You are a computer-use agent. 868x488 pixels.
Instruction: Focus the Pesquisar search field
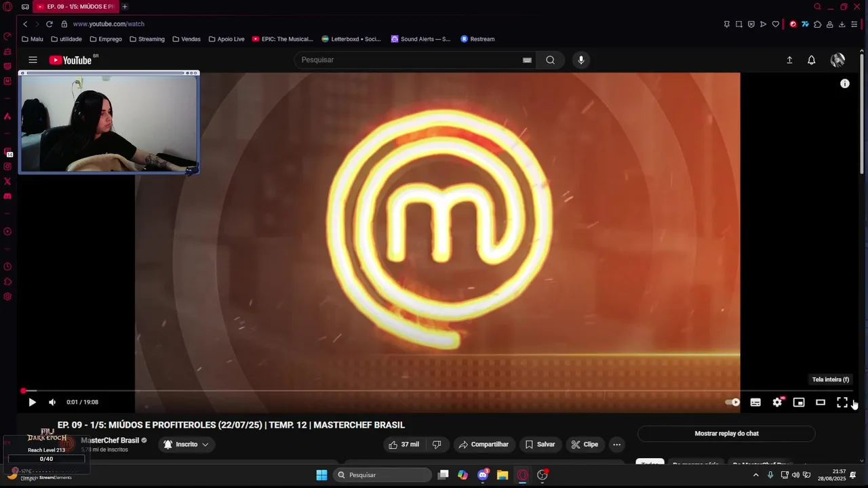[x=410, y=60]
